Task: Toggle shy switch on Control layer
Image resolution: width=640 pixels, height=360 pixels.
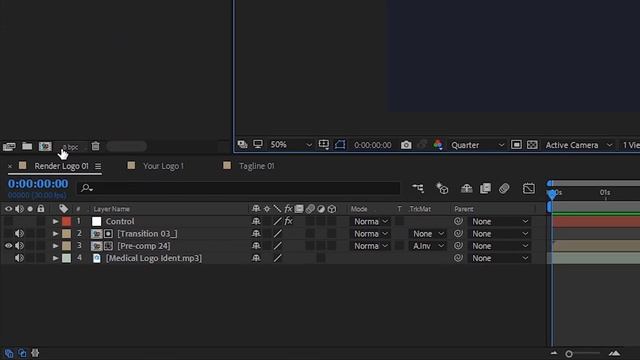Action: click(x=256, y=221)
